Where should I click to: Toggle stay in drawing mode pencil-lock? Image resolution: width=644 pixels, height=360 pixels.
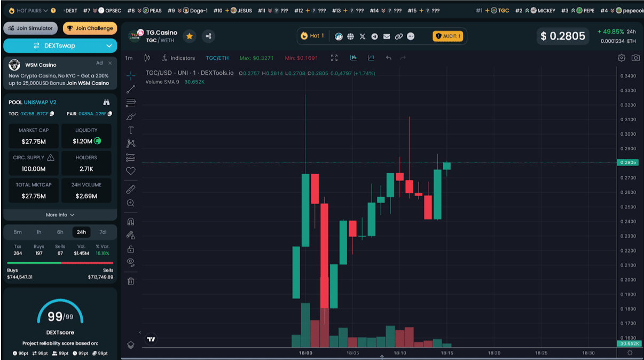click(x=131, y=235)
